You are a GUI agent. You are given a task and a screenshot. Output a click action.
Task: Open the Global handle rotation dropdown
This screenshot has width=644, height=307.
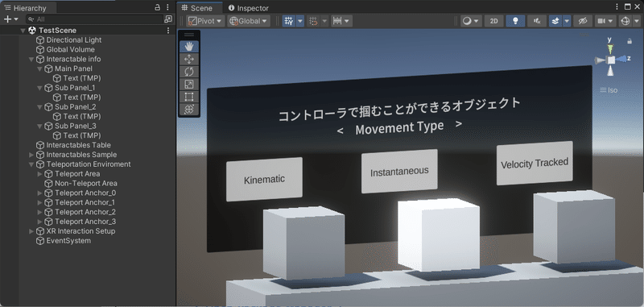pos(249,21)
